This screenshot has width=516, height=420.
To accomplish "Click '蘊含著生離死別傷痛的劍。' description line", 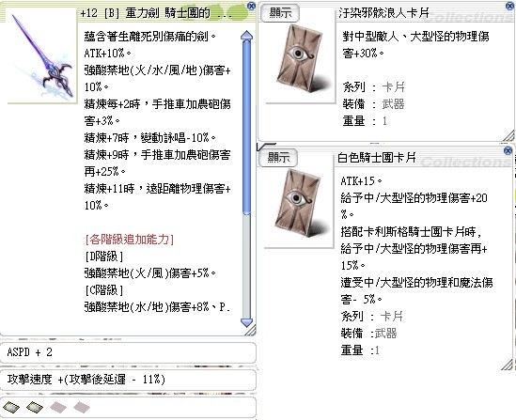I will [x=150, y=37].
